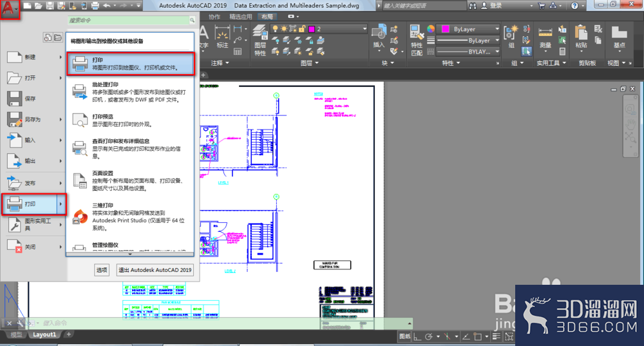Select 打印 (Print) in the left menu list
644x346 pixels.
[x=33, y=204]
